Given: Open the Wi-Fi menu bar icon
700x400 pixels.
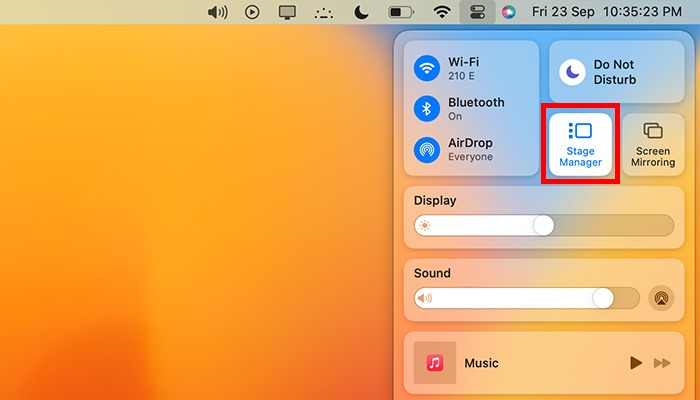Looking at the screenshot, I should point(442,12).
